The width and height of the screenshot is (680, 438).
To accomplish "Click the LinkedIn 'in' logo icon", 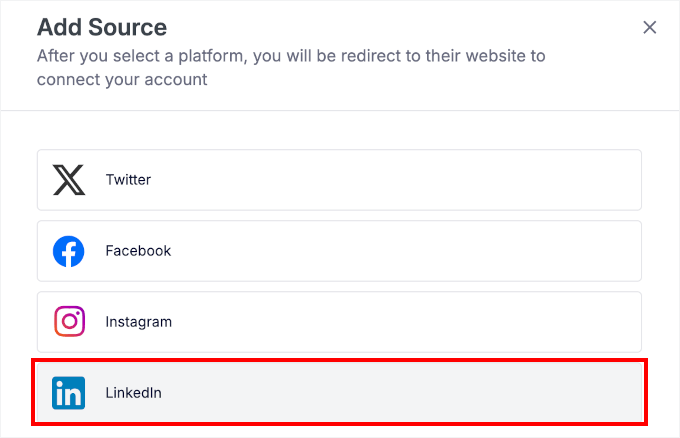I will pos(69,393).
